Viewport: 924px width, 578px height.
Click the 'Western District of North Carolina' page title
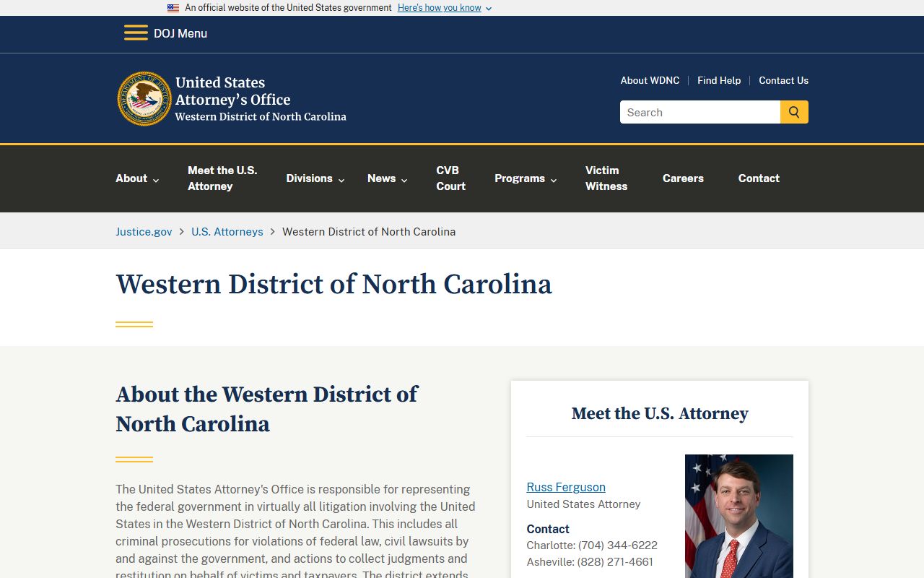click(334, 284)
